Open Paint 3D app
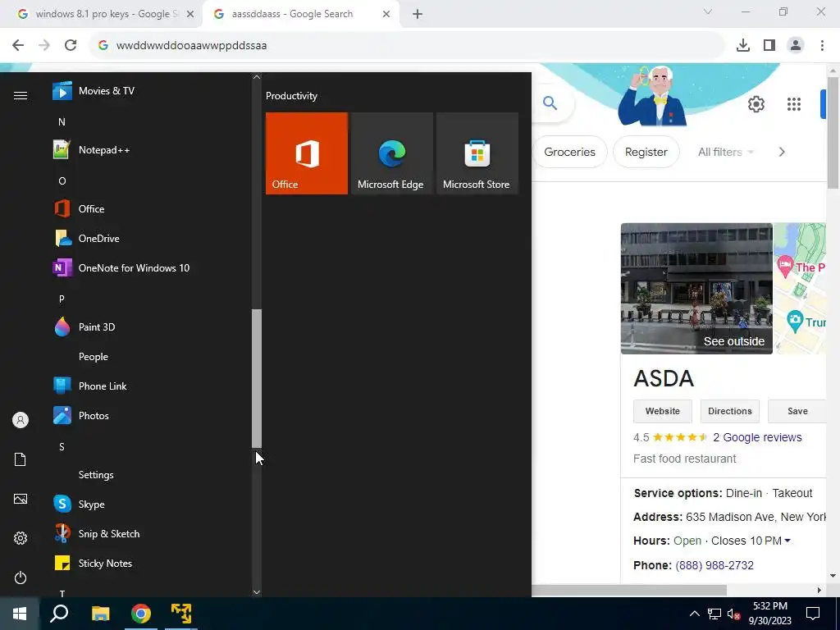Image resolution: width=840 pixels, height=630 pixels. click(150, 326)
